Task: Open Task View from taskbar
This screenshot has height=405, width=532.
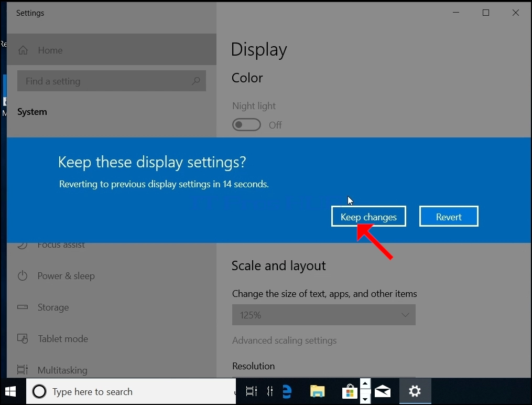Action: click(252, 391)
